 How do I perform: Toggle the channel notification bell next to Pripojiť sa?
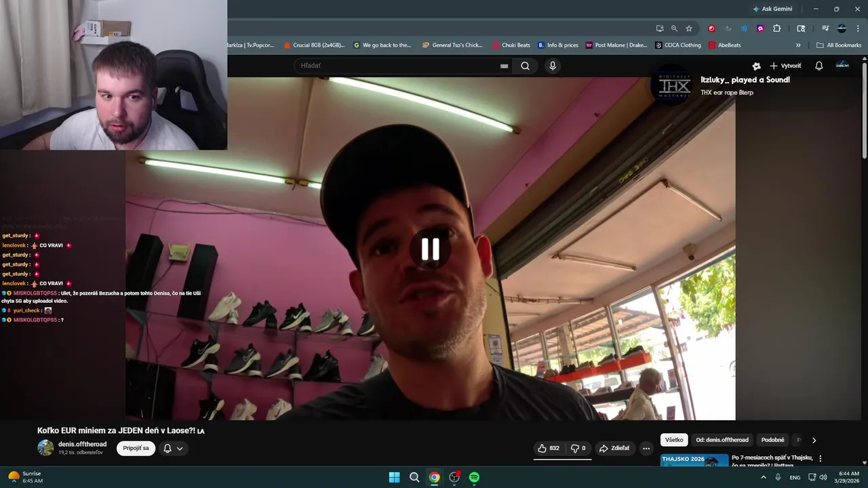point(167,448)
